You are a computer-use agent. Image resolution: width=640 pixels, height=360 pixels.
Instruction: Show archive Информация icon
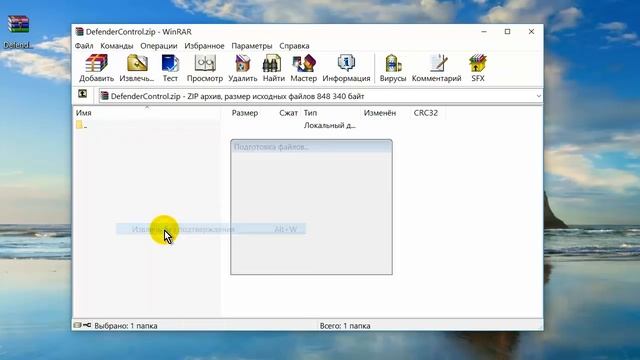pos(346,68)
